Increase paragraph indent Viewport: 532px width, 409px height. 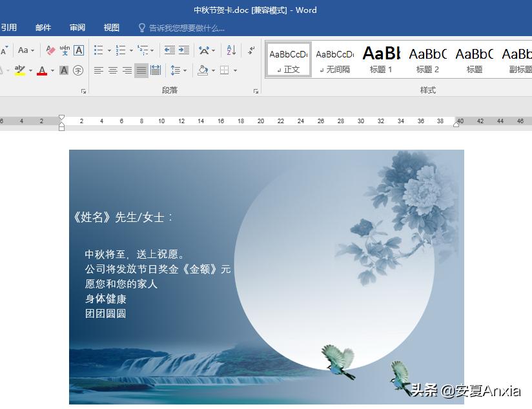point(184,50)
